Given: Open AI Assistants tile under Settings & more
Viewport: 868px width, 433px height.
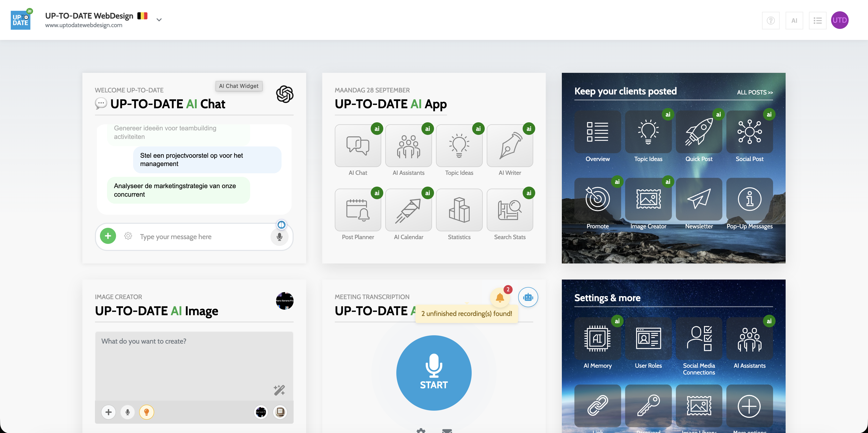Looking at the screenshot, I should click(x=749, y=339).
